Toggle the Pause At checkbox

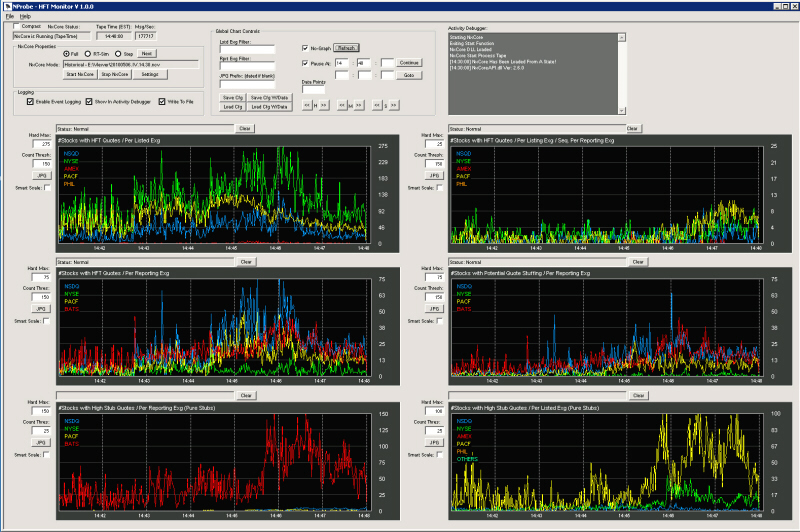click(x=305, y=63)
